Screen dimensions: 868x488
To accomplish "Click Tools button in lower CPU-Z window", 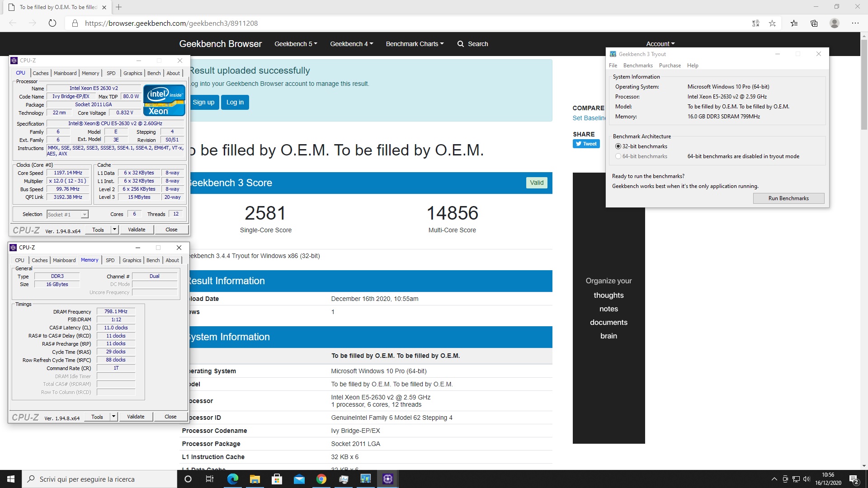I will (97, 417).
